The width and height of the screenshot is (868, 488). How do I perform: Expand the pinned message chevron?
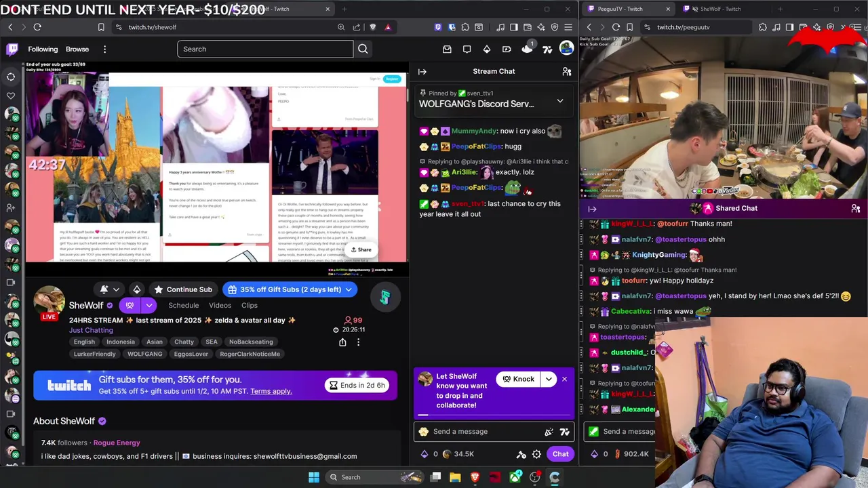(x=560, y=101)
